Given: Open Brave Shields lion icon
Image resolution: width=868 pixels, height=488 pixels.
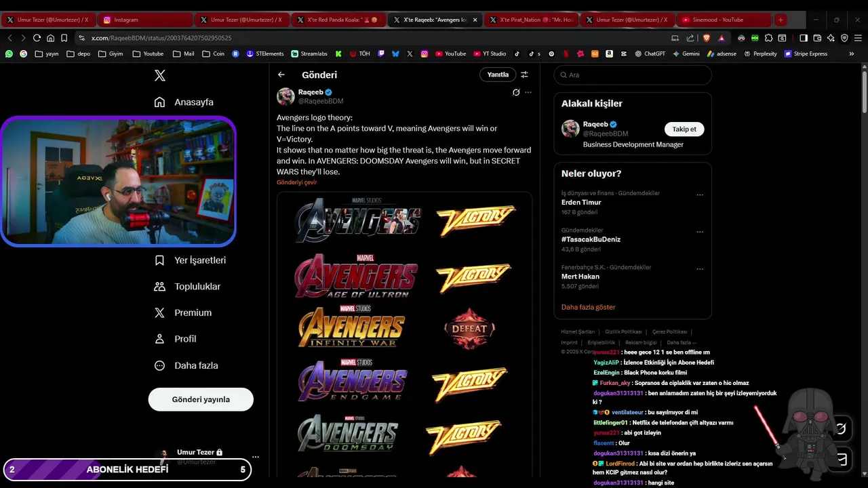Looking at the screenshot, I should [706, 38].
